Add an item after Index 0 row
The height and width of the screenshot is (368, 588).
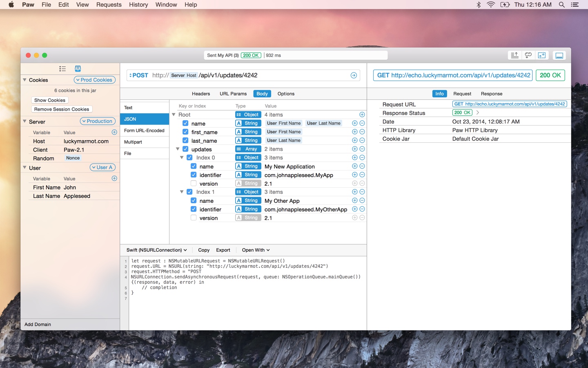click(354, 157)
